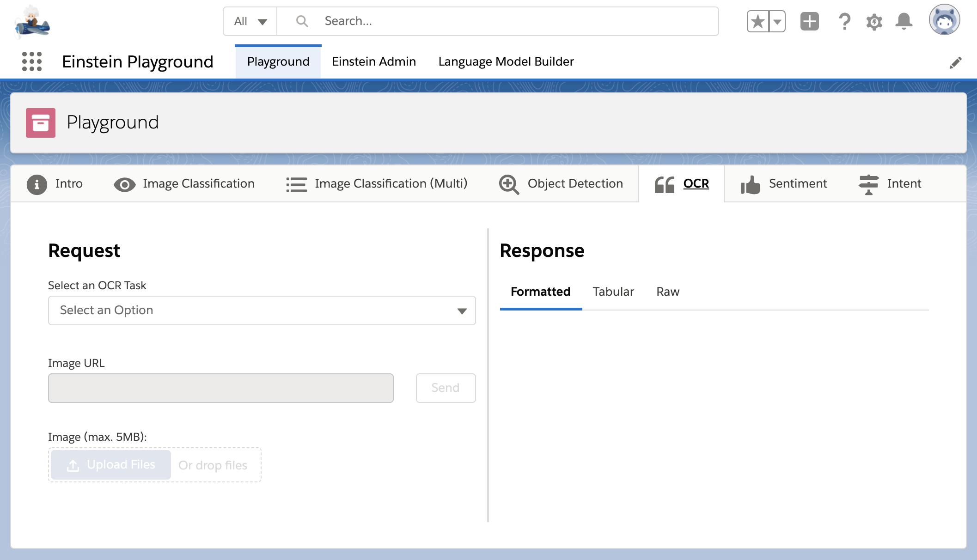Open the Einstein Admin tab
The width and height of the screenshot is (977, 560).
373,61
